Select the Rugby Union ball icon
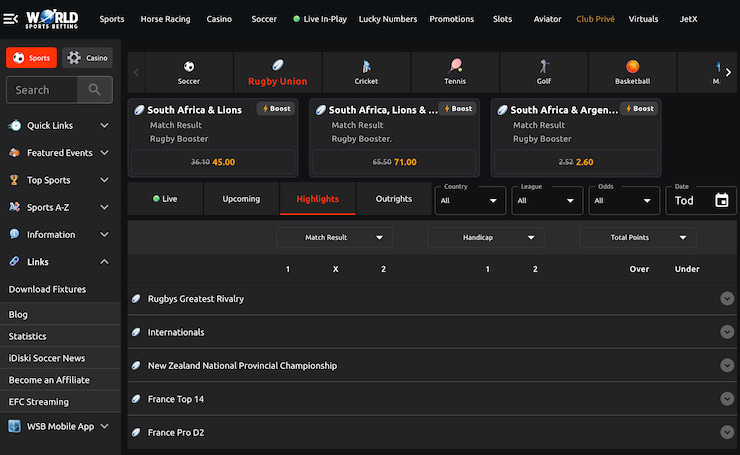The image size is (740, 455). click(278, 65)
